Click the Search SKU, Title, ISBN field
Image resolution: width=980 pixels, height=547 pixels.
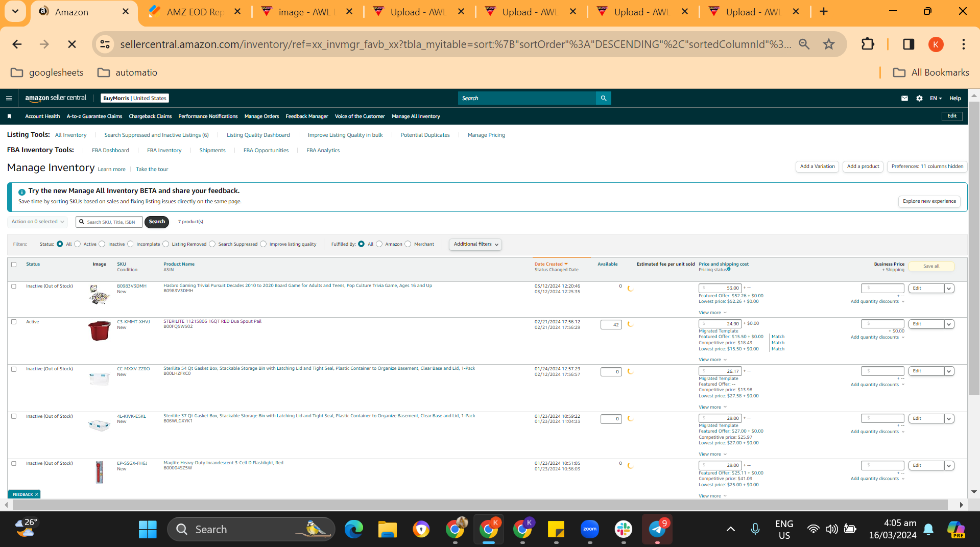click(109, 222)
